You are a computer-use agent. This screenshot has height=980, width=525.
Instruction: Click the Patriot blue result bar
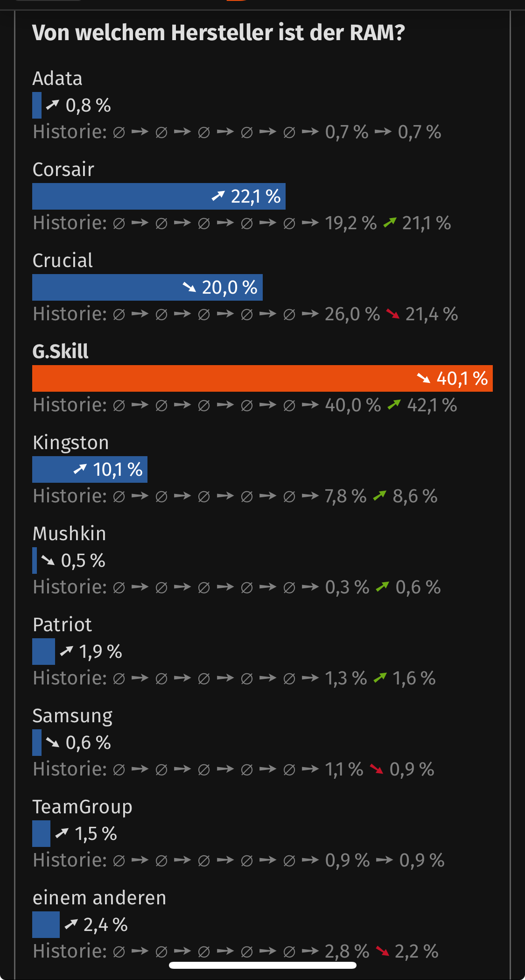coord(43,651)
